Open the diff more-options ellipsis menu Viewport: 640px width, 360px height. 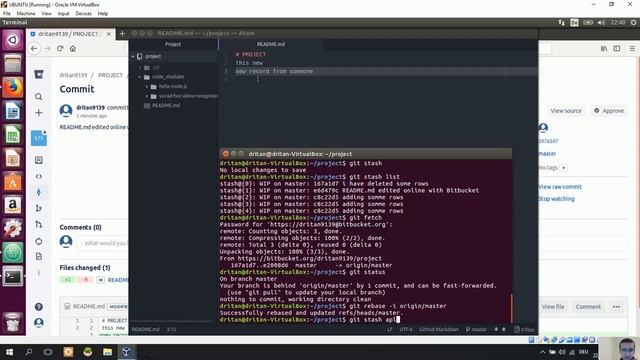(x=616, y=307)
